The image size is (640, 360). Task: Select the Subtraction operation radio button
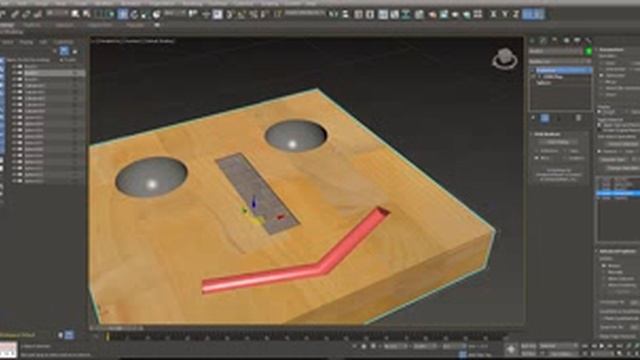602,76
